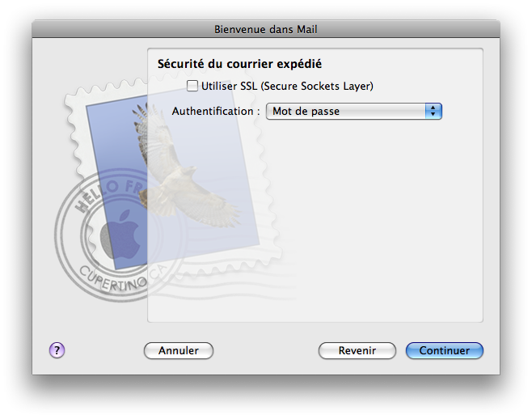The image size is (532, 419).
Task: Click the Authentification field label
Action: (215, 111)
